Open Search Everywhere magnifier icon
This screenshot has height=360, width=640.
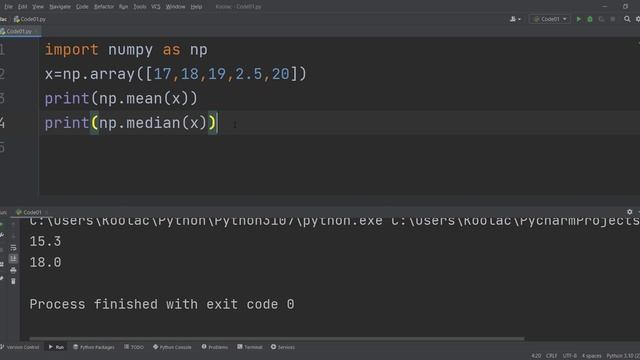tap(627, 19)
